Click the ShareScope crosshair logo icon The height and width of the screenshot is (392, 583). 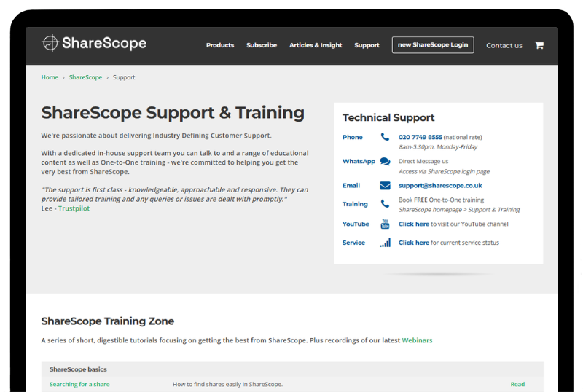(50, 44)
